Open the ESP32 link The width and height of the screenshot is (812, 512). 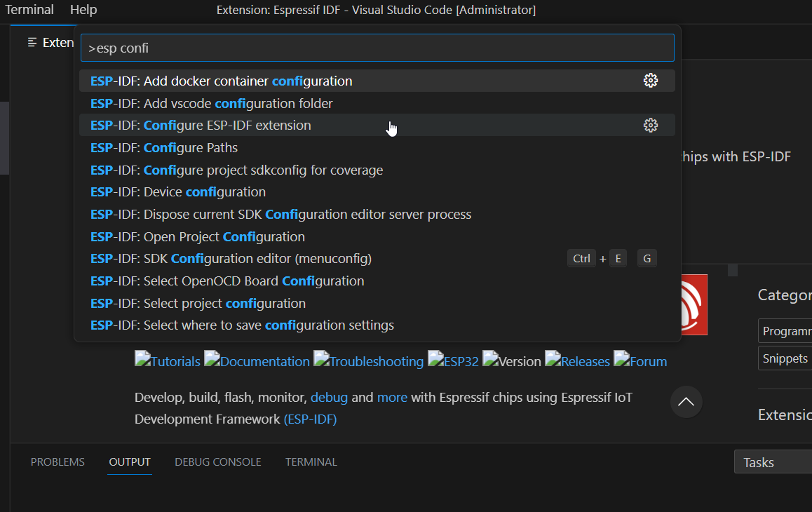(x=453, y=361)
